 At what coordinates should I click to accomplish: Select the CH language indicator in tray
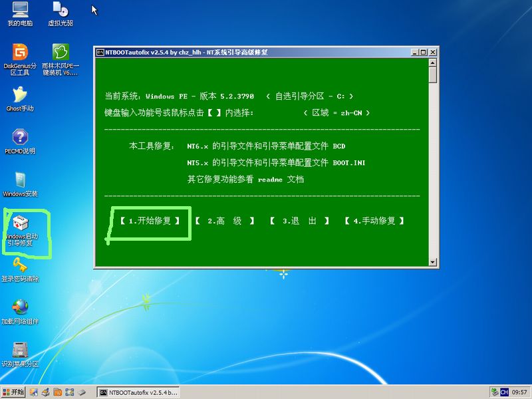tap(505, 392)
